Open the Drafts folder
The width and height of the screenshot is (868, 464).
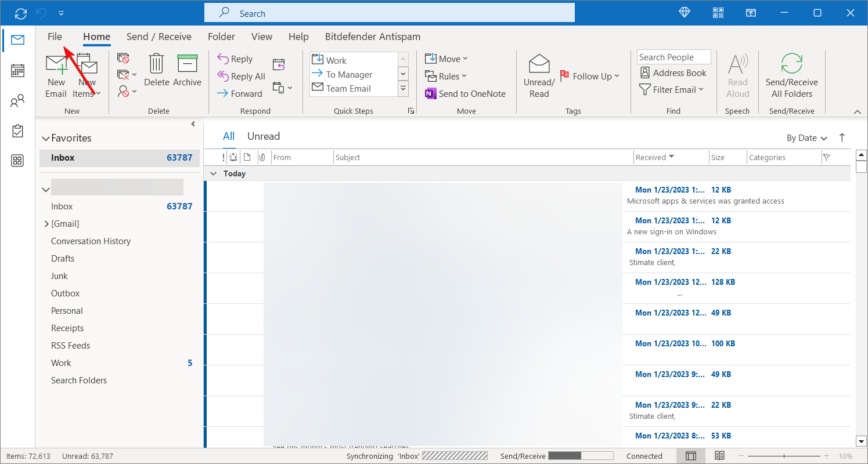click(63, 259)
